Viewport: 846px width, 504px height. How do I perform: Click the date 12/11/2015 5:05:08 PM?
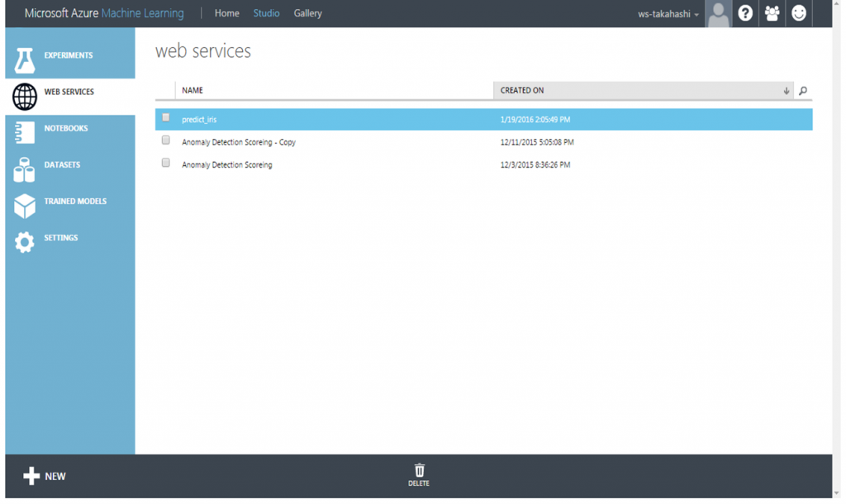click(x=537, y=142)
